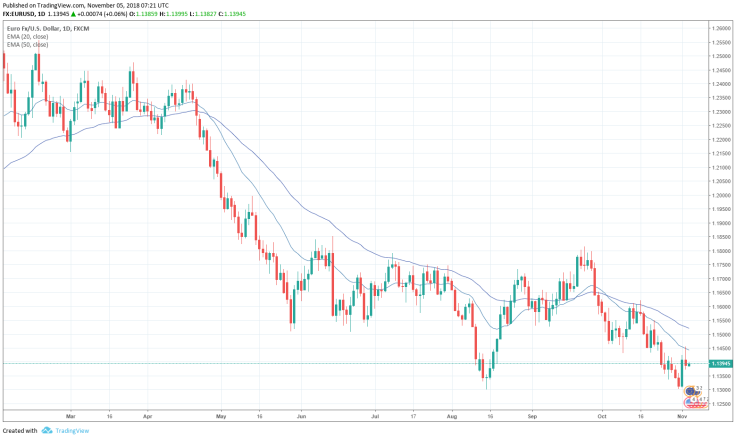
Task: Click the teal 1.13945 current price tag
Action: pos(720,364)
